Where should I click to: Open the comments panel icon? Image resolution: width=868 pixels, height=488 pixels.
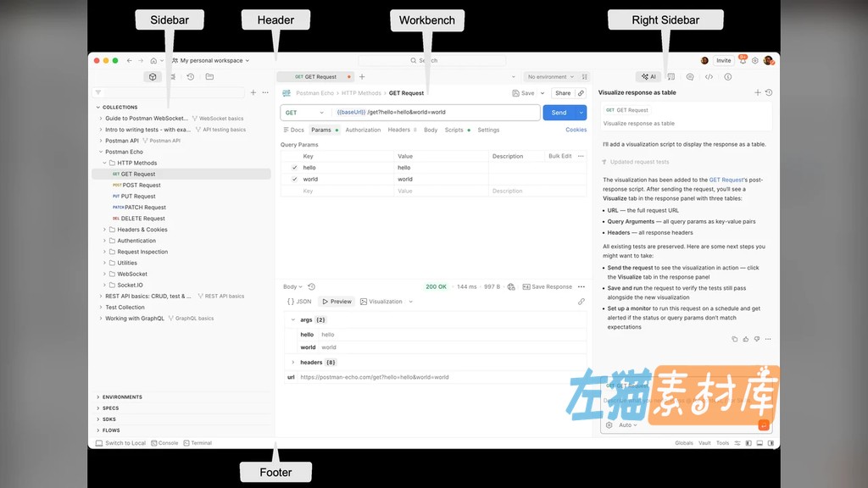click(x=690, y=77)
